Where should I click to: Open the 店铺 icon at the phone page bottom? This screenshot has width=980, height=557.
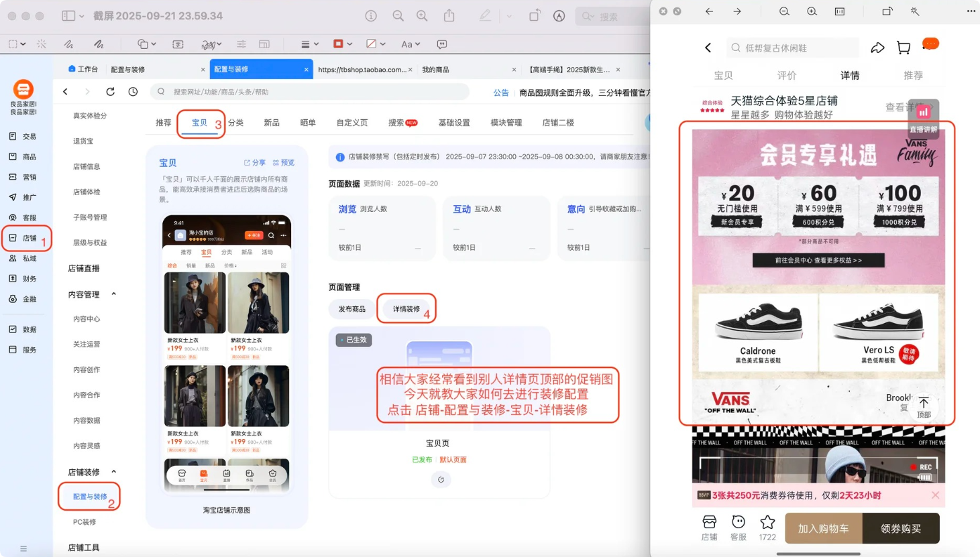click(709, 528)
